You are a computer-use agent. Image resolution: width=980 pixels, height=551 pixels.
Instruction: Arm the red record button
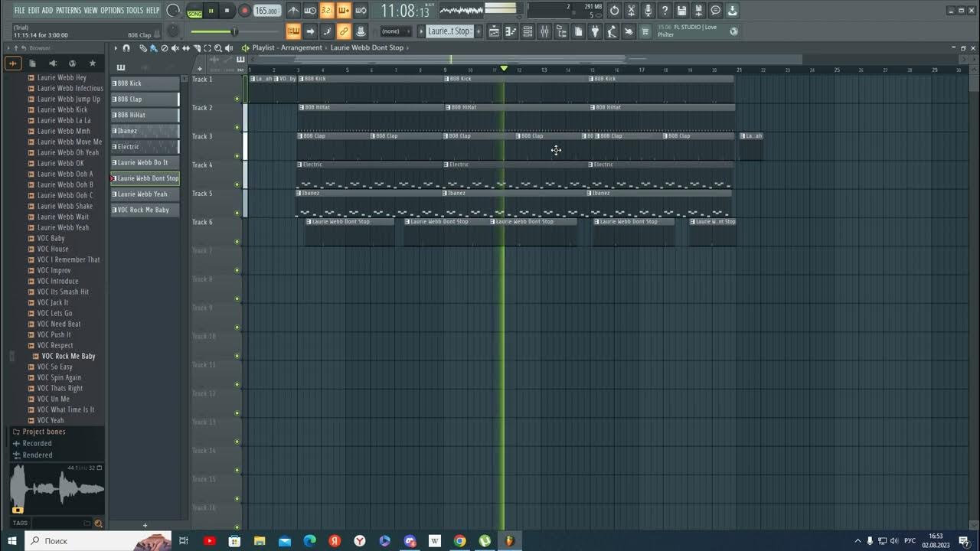[x=244, y=11]
